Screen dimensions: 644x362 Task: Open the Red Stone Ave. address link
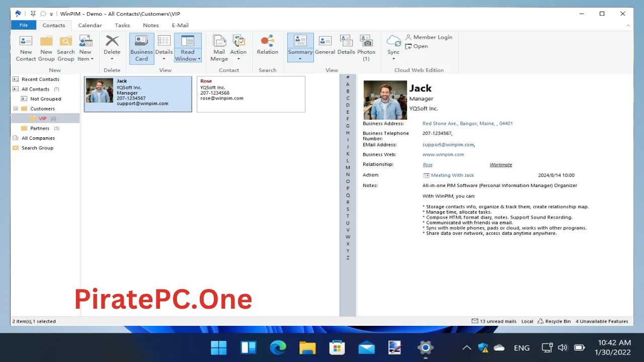(467, 124)
